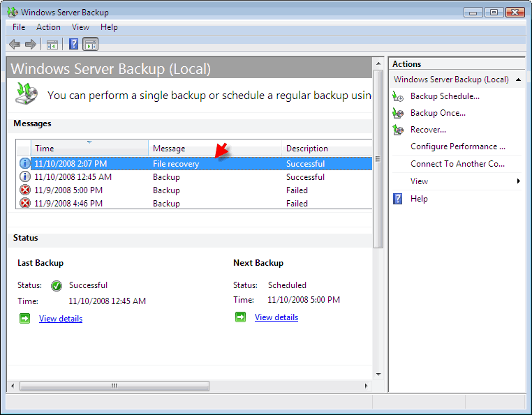Click the Scheduled status under Next Backup
Viewport: 532px width, 415px height.
[287, 285]
